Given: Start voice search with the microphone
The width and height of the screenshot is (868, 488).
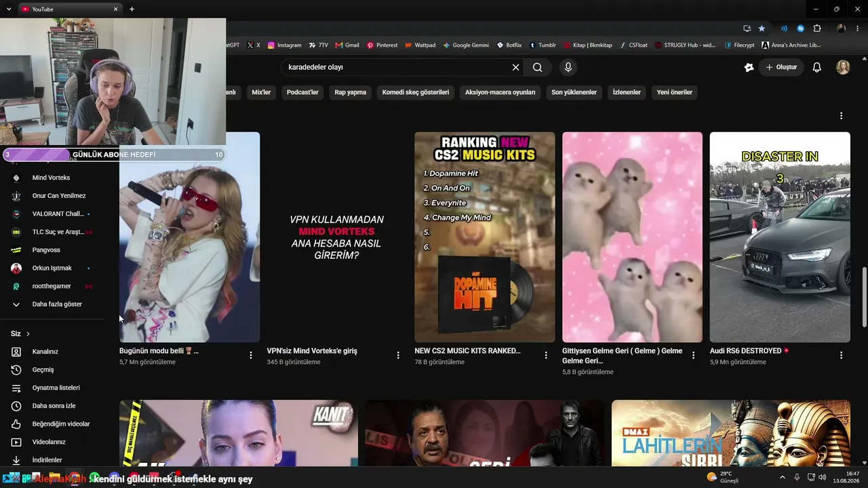Looking at the screenshot, I should click(x=568, y=67).
